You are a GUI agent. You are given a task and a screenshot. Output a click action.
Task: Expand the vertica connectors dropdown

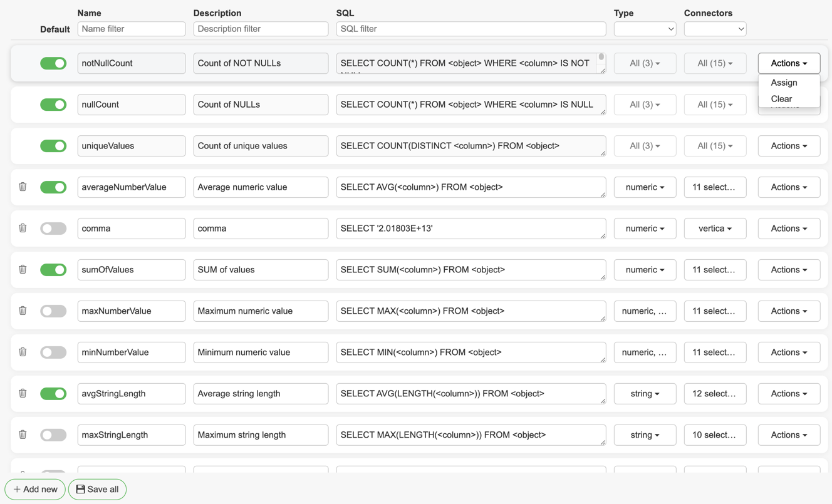(715, 229)
